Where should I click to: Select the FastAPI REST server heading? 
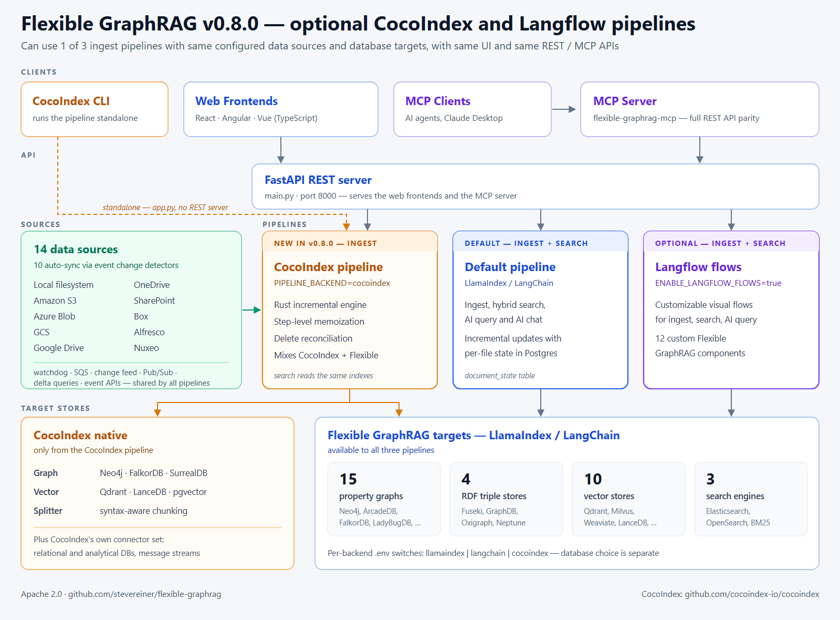coord(318,180)
